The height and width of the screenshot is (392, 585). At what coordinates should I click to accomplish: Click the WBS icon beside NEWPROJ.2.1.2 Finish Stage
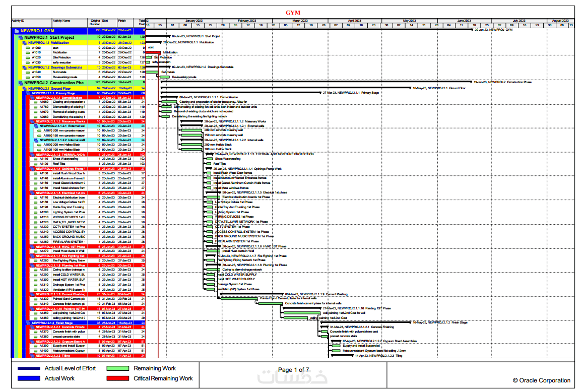(28, 323)
